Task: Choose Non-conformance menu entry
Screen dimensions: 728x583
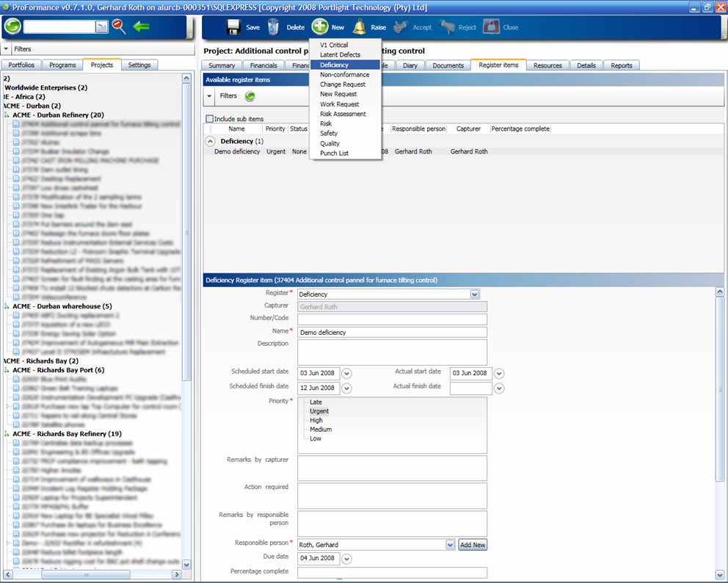Action: point(344,75)
